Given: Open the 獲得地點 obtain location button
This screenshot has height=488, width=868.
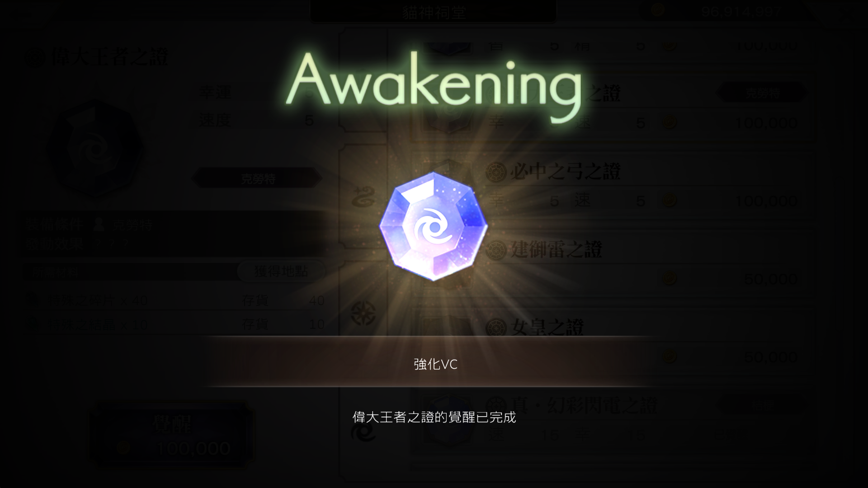Looking at the screenshot, I should point(281,271).
